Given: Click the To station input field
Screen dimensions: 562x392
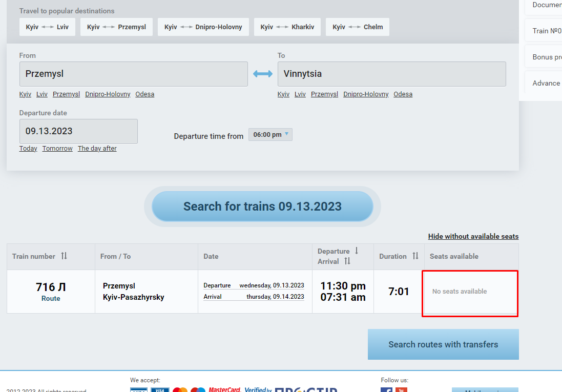Looking at the screenshot, I should click(x=392, y=74).
